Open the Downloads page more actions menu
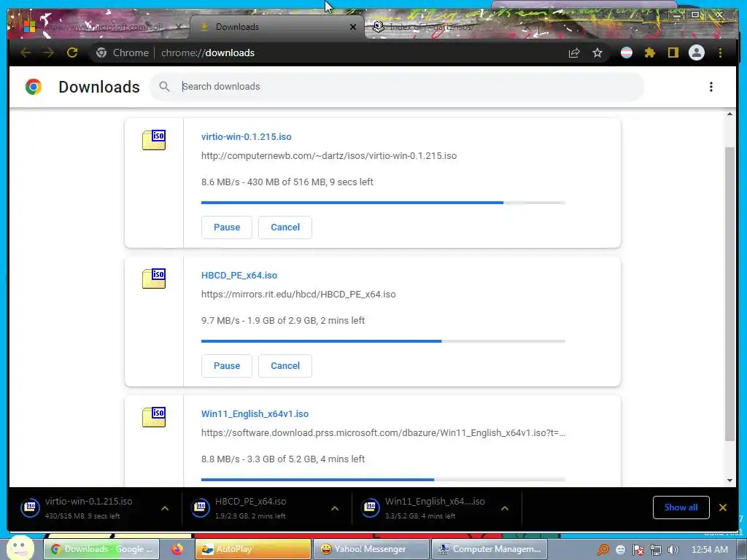747x560 pixels. (x=711, y=87)
